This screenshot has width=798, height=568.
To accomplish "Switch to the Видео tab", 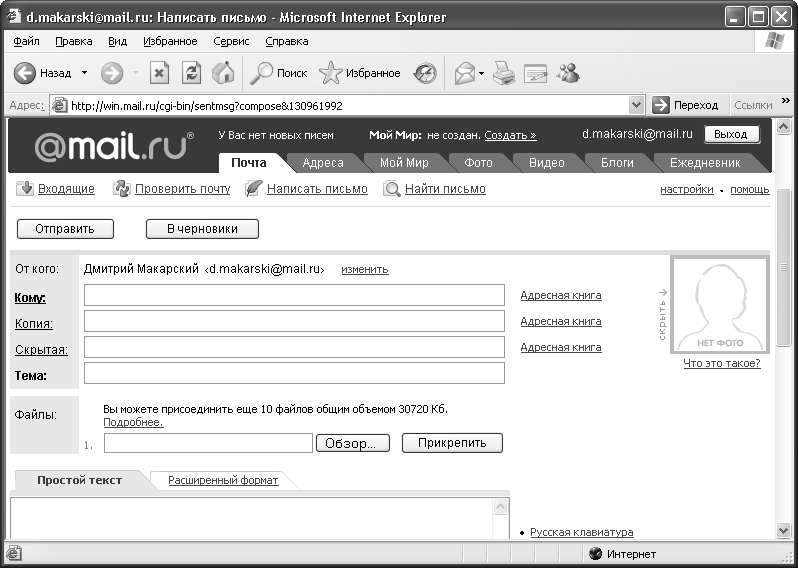I will coord(547,163).
